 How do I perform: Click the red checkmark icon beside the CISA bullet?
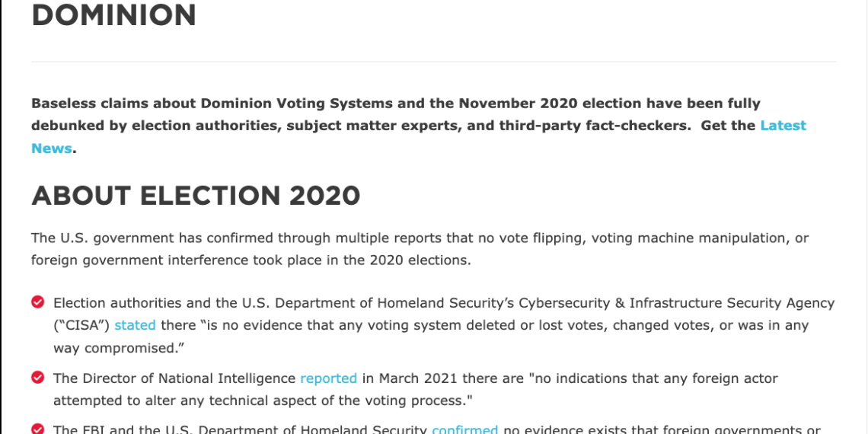click(37, 302)
